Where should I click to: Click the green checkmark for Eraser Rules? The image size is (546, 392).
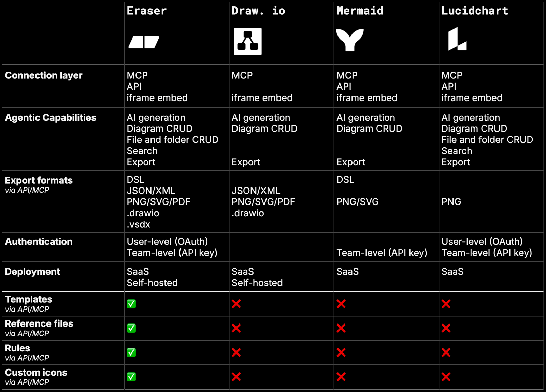coord(131,352)
